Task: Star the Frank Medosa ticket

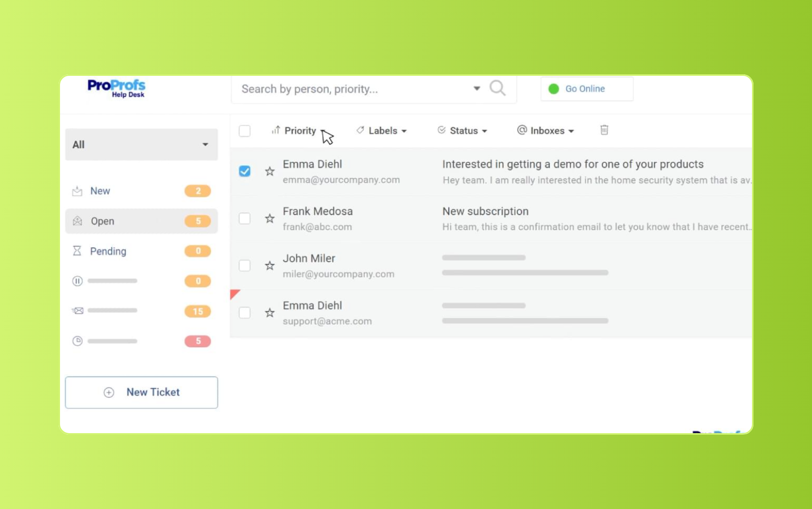Action: click(270, 219)
